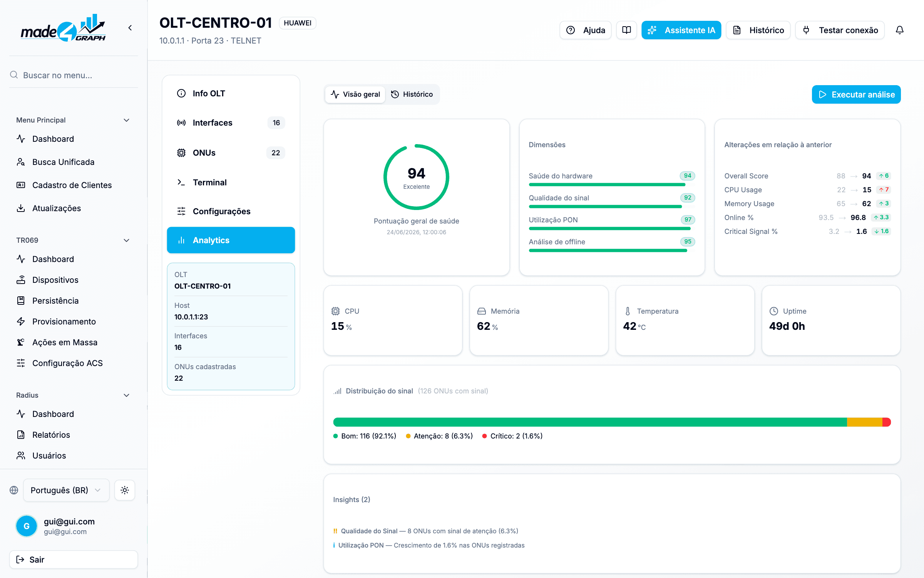Viewport: 924px width, 578px height.
Task: Open ONUs section
Action: point(231,153)
